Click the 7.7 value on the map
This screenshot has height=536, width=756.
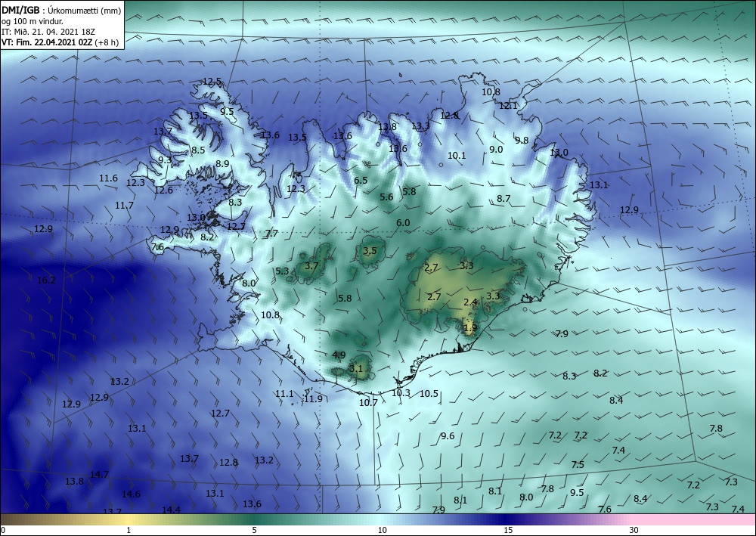(x=271, y=234)
